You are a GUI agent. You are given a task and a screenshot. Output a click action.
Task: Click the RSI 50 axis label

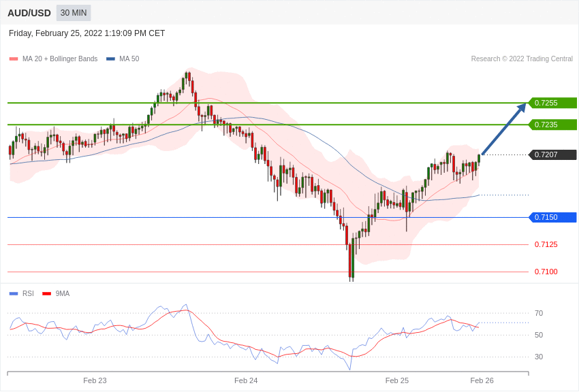pos(539,335)
